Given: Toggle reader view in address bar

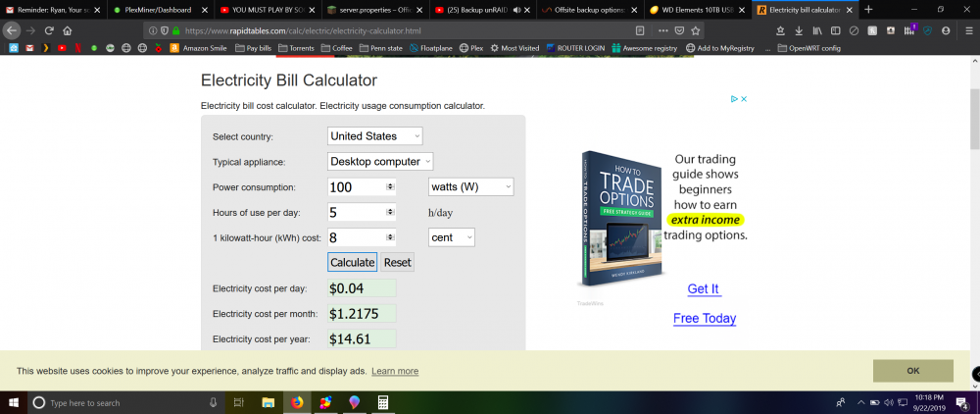Looking at the screenshot, I should pyautogui.click(x=639, y=30).
